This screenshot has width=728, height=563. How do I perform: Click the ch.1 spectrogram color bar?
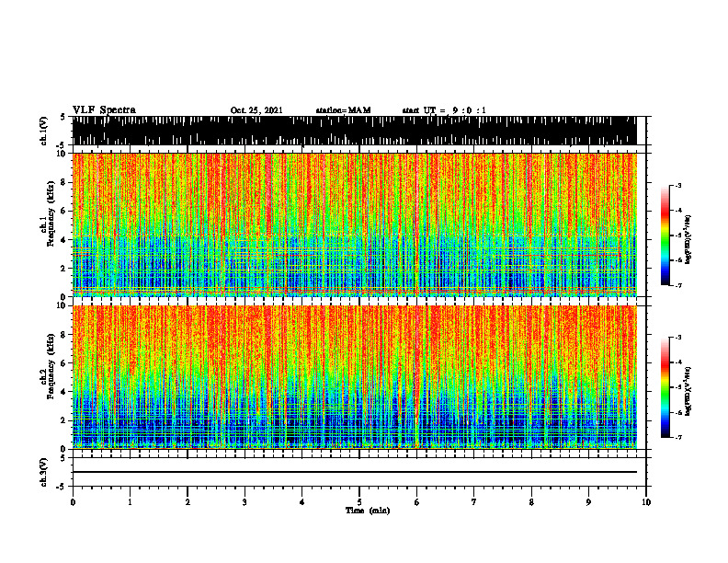click(x=665, y=236)
